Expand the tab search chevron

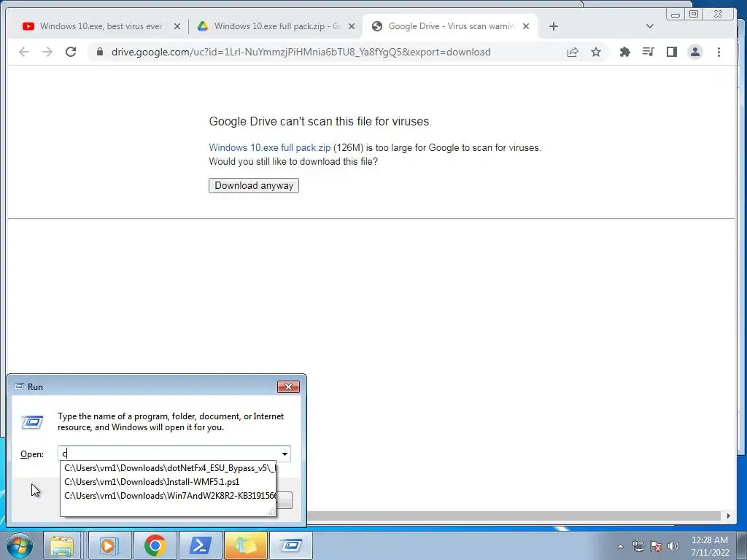coord(649,26)
